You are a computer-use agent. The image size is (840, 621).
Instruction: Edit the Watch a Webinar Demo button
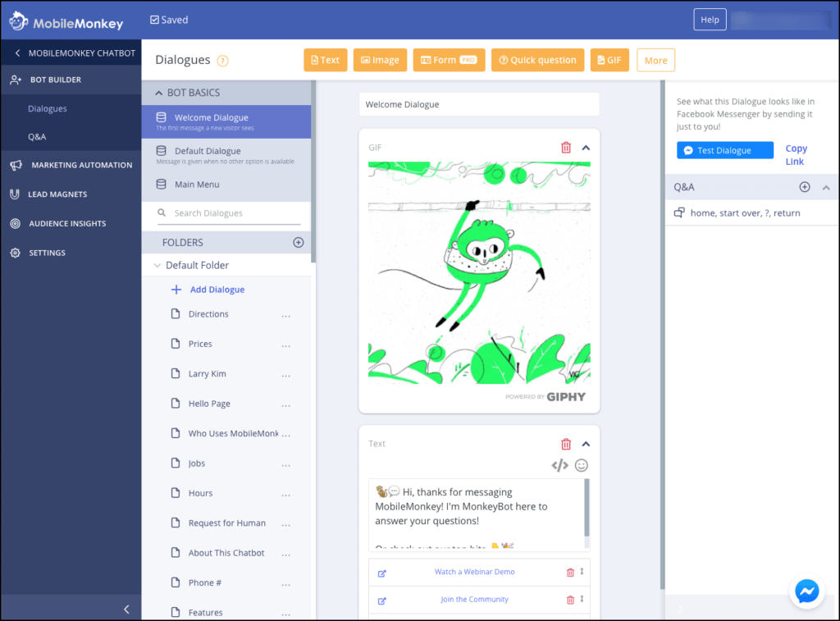tap(382, 573)
